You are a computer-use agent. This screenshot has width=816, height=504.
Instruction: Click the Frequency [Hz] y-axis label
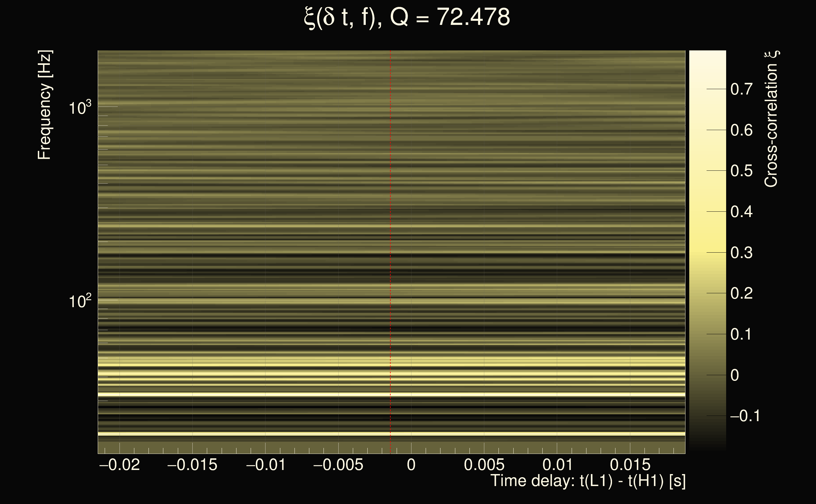(44, 105)
